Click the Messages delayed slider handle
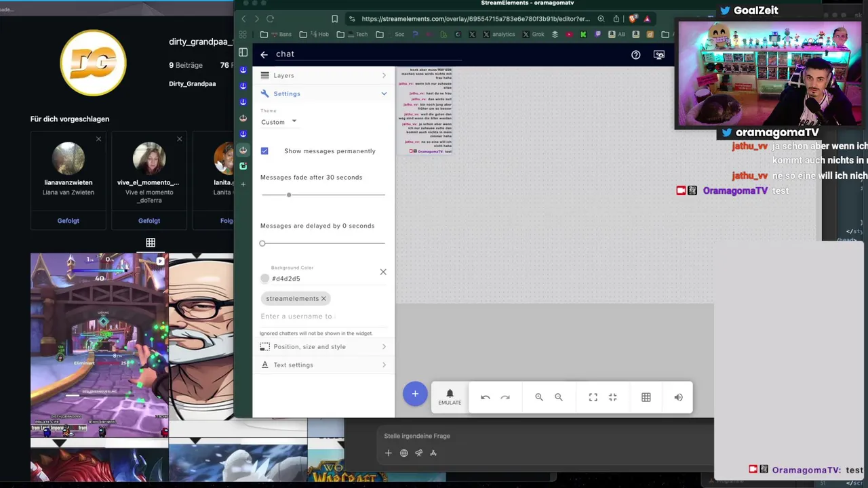The image size is (868, 488). [x=262, y=243]
